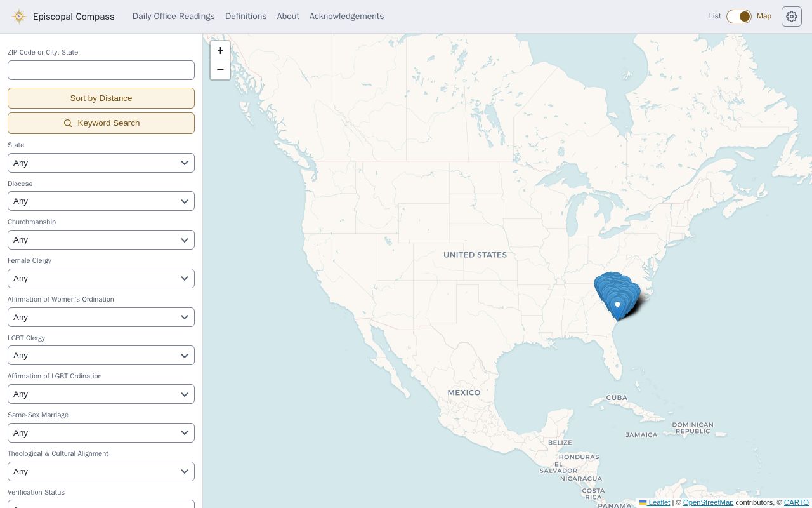This screenshot has width=812, height=508.
Task: Click the Sort by Distance button
Action: point(101,98)
